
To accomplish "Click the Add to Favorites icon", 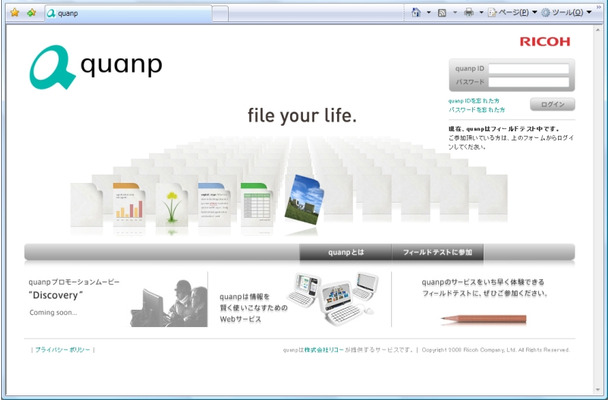I will pyautogui.click(x=32, y=13).
